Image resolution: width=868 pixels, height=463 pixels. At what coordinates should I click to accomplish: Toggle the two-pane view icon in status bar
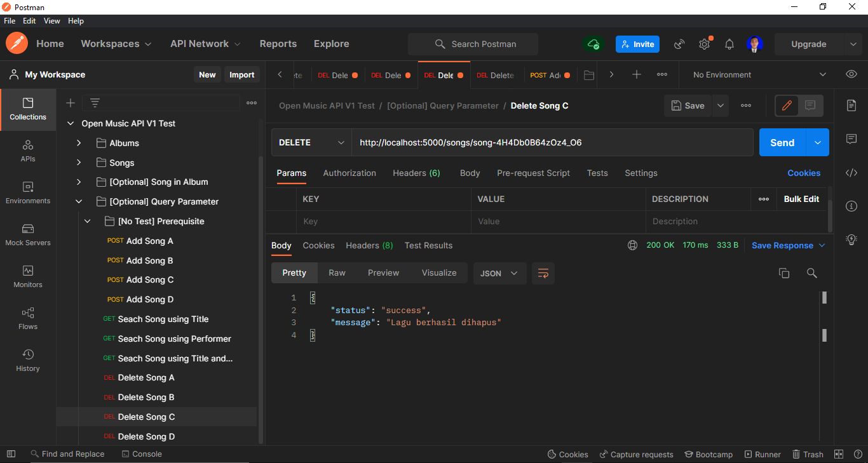[839, 454]
